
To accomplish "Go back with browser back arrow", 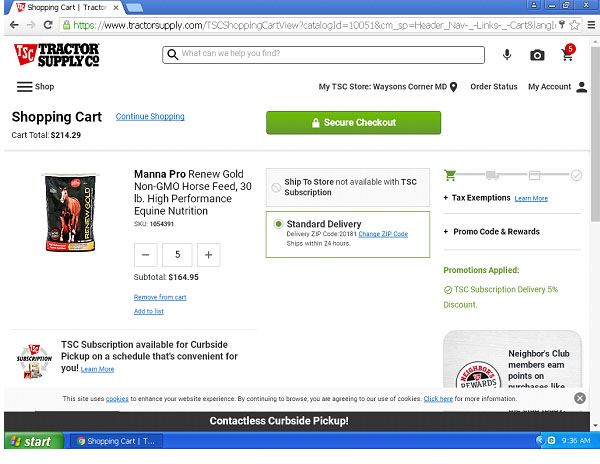I will coord(14,25).
